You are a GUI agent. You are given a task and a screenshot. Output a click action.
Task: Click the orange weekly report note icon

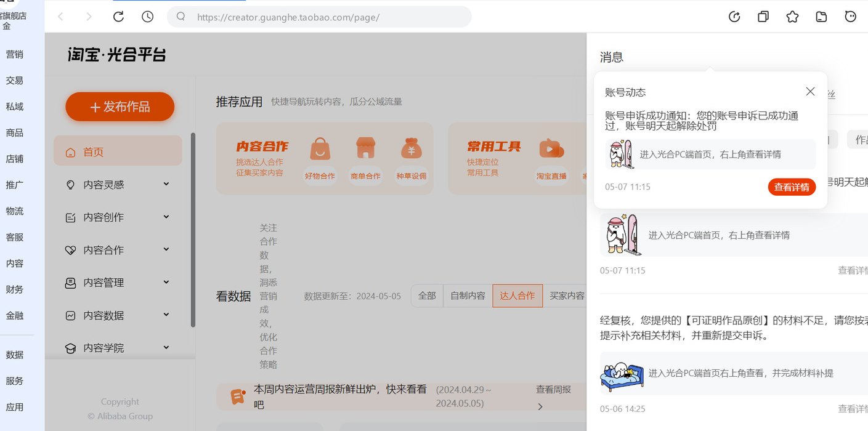click(x=237, y=397)
